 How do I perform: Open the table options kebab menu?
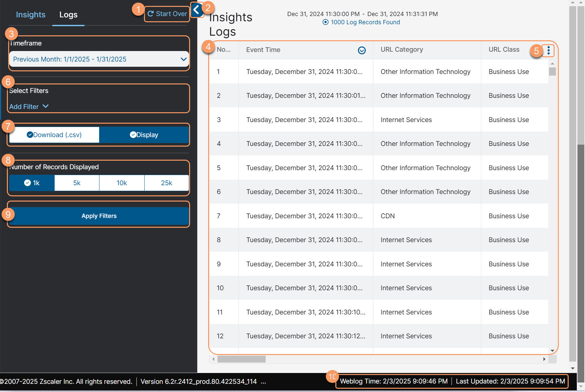coord(548,50)
